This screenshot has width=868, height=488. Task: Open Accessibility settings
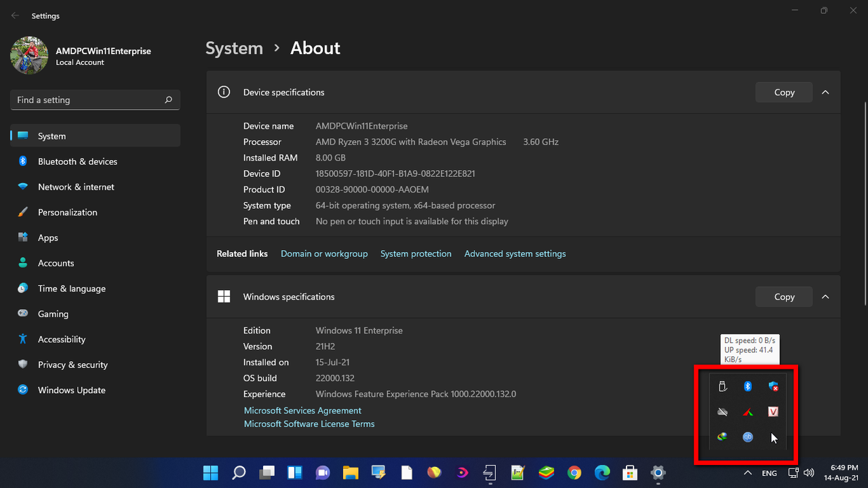click(95, 340)
